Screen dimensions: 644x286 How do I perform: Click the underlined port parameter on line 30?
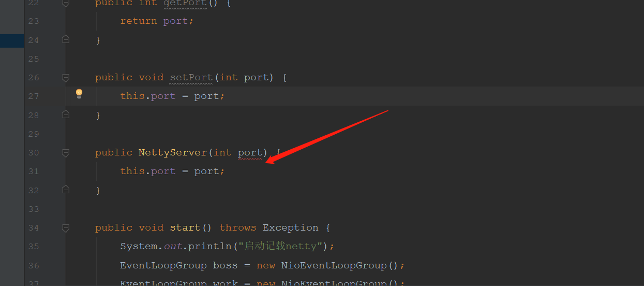point(250,152)
